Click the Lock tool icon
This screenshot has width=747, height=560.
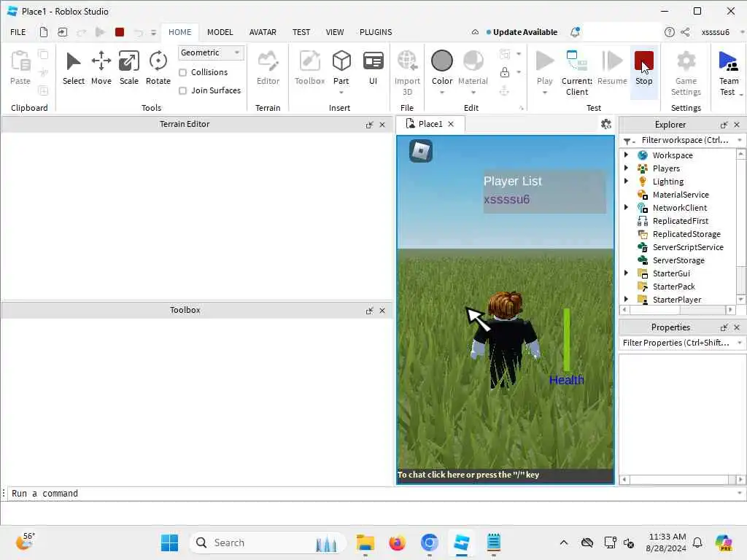point(505,72)
